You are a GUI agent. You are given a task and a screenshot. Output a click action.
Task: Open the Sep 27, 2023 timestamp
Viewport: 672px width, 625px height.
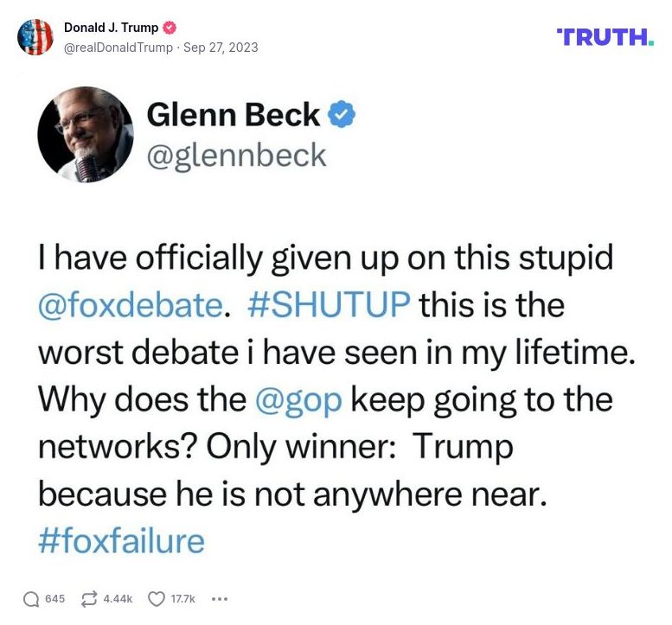[221, 48]
